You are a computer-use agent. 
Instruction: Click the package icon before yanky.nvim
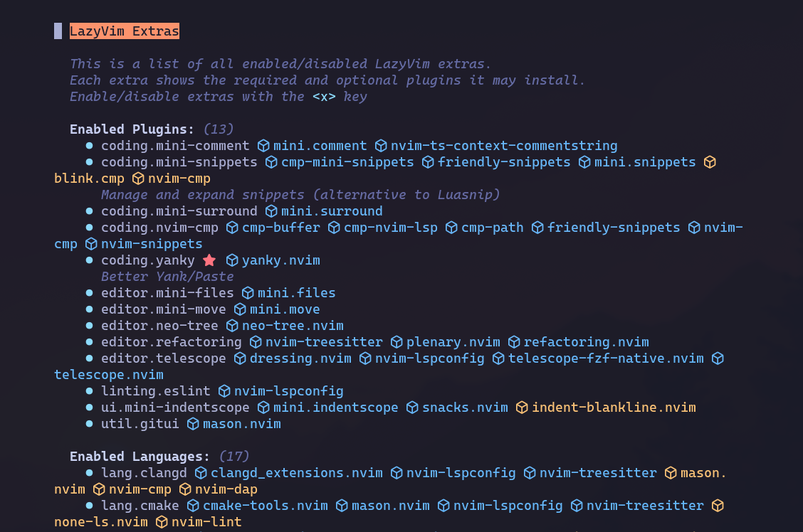point(232,260)
